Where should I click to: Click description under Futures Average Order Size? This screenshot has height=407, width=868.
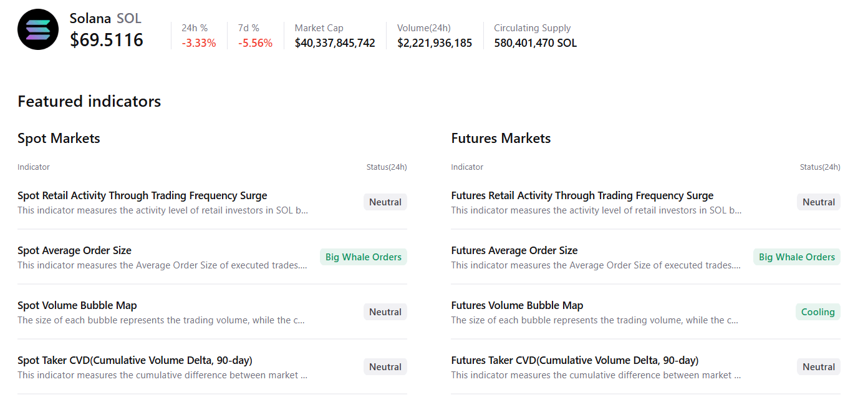coord(596,265)
